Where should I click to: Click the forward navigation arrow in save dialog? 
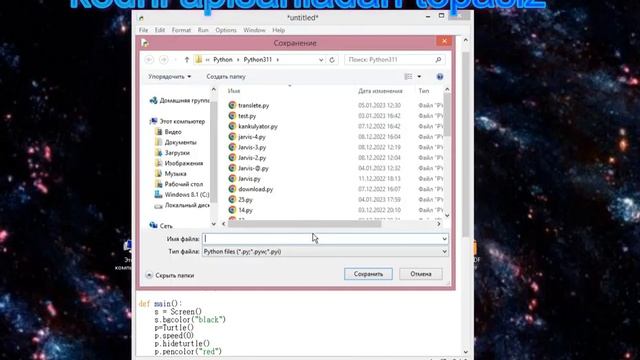164,60
